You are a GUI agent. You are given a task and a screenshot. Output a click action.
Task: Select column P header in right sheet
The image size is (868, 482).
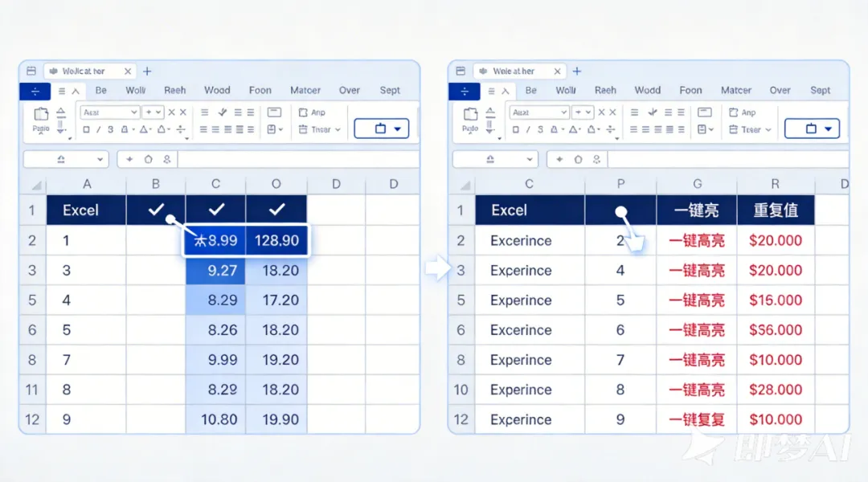coord(620,184)
